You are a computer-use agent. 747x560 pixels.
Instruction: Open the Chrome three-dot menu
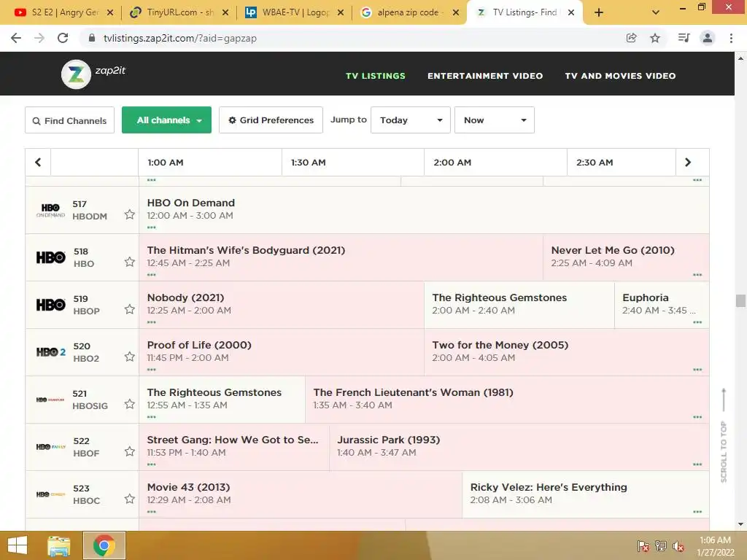731,38
